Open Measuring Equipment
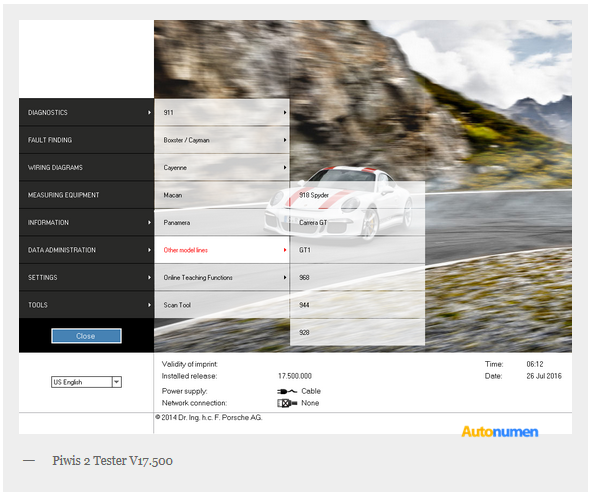Image resolution: width=599 pixels, height=497 pixels. click(86, 195)
